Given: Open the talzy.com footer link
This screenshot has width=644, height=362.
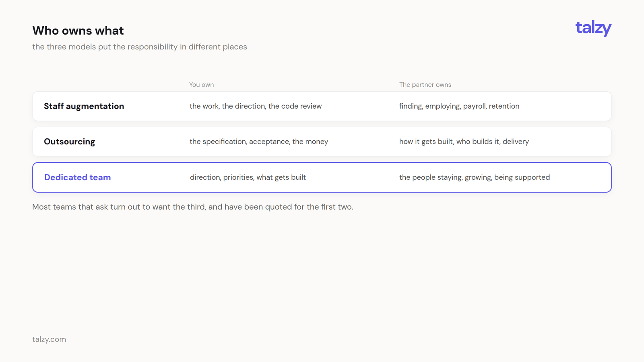Looking at the screenshot, I should pyautogui.click(x=49, y=339).
